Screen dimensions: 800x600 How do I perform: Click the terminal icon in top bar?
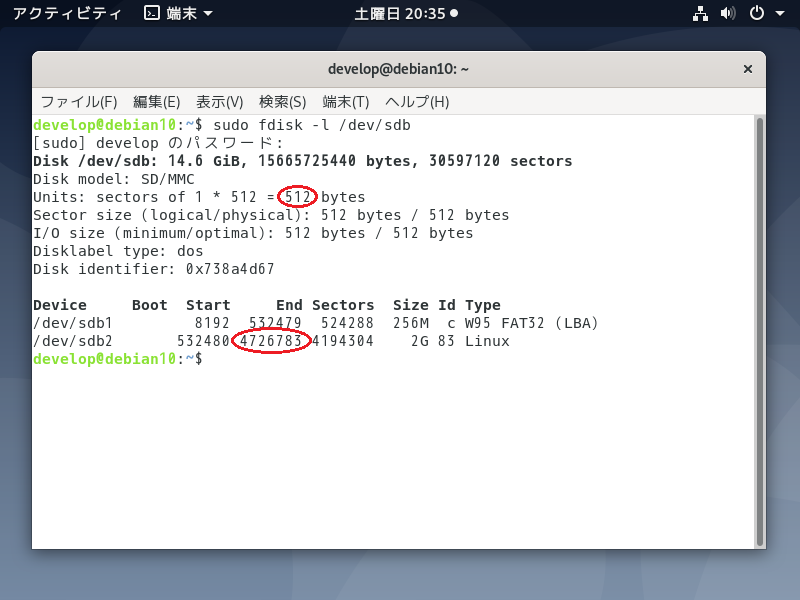pos(152,13)
